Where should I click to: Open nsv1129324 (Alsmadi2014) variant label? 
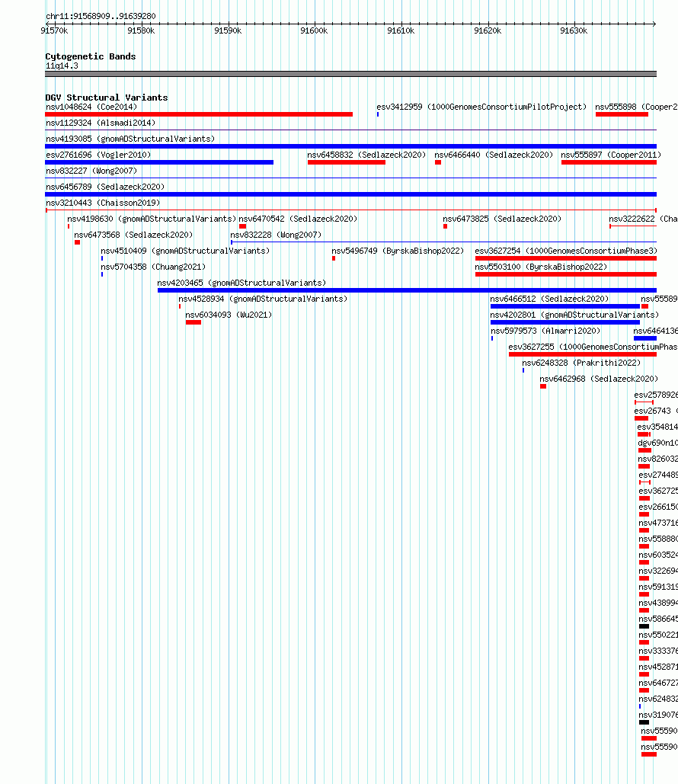(101, 123)
